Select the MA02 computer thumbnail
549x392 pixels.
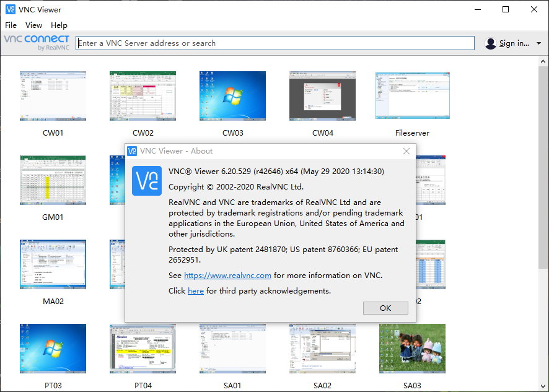pyautogui.click(x=53, y=264)
